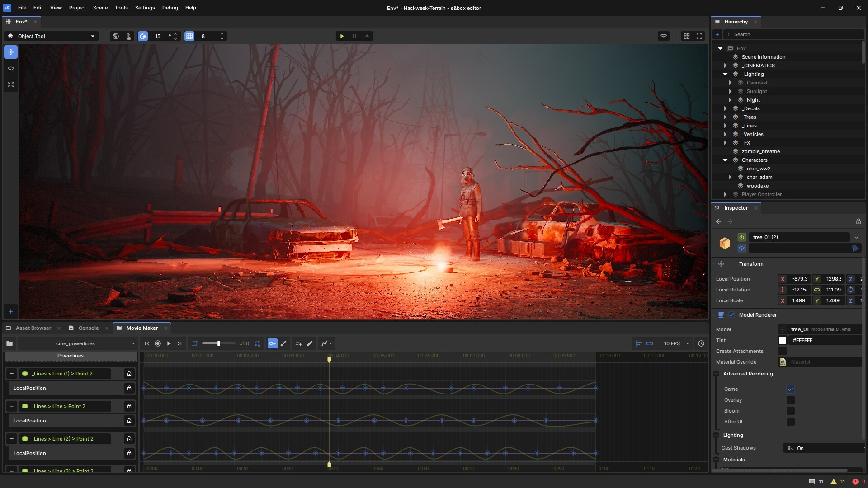Open the Tools menu in the menu bar
Viewport: 868px width, 488px height.
click(x=120, y=8)
